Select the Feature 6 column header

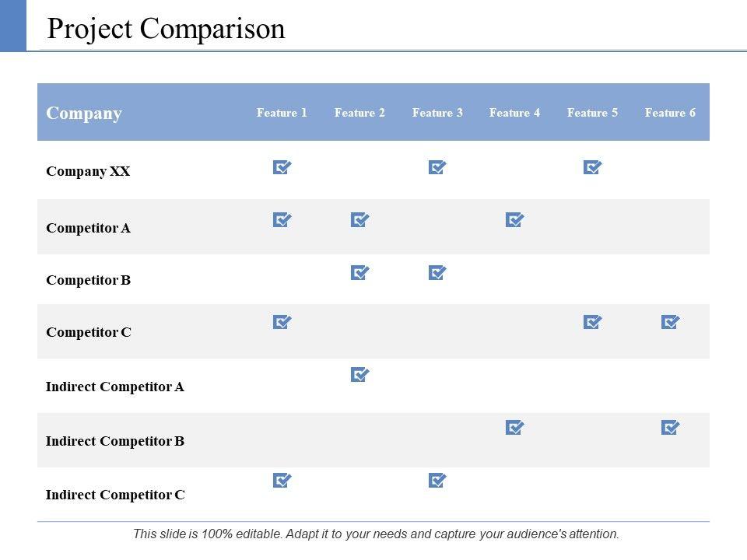(x=670, y=113)
